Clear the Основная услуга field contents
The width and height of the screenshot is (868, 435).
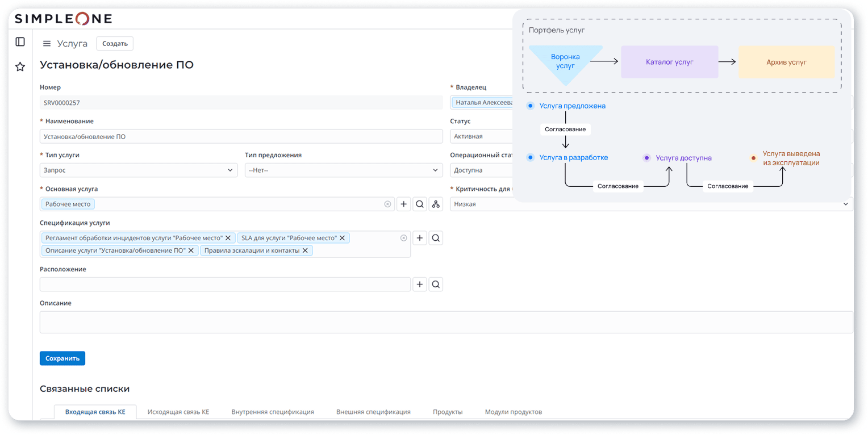pyautogui.click(x=387, y=204)
